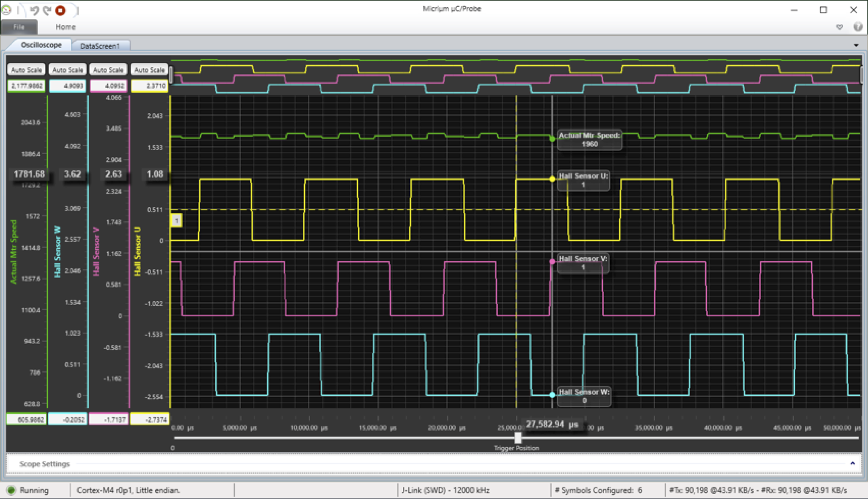The width and height of the screenshot is (868, 499).
Task: Auto Scale the Actual Mtr Speed channel
Action: [x=26, y=70]
